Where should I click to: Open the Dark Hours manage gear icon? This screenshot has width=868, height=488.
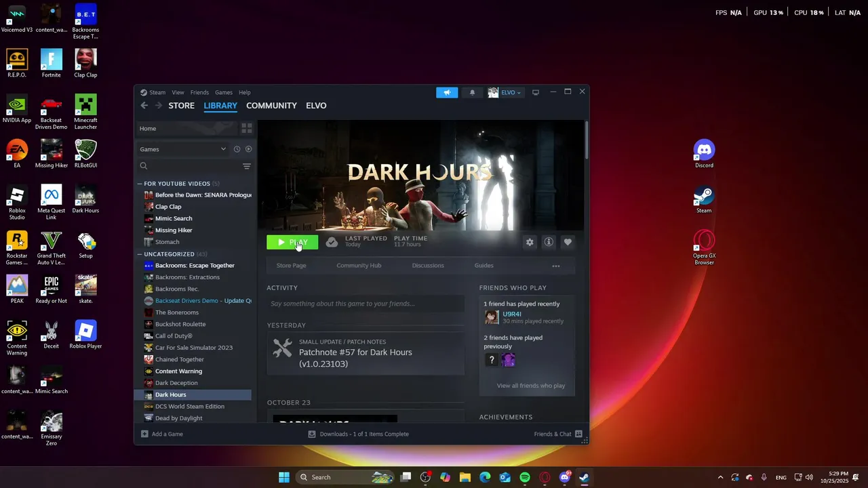[x=530, y=242]
